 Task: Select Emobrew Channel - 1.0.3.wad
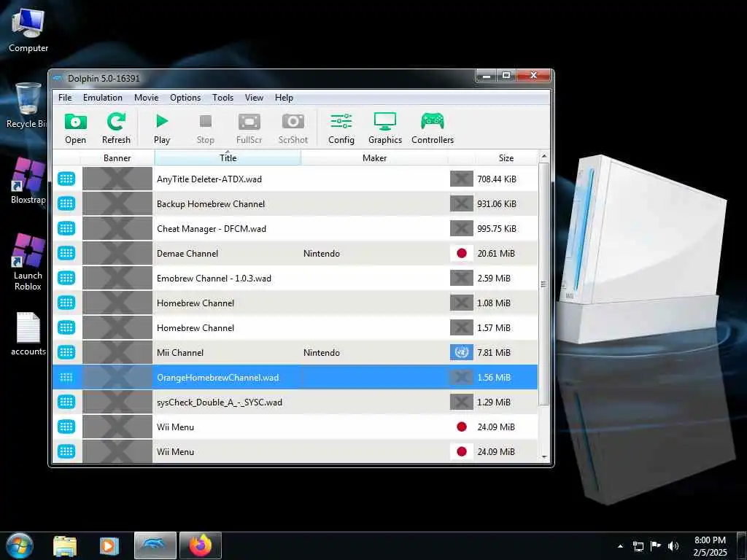[214, 278]
